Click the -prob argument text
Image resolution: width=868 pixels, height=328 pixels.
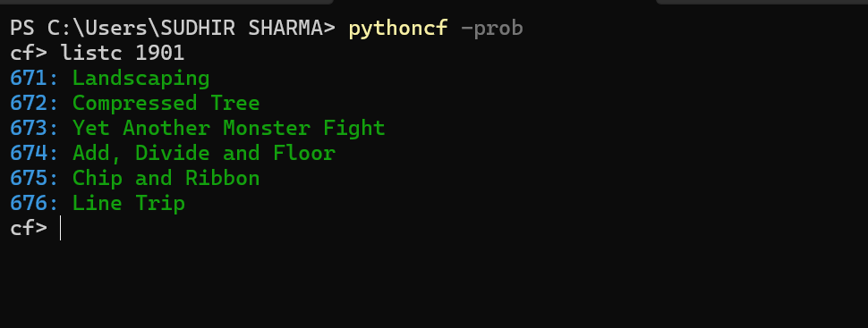coord(491,29)
